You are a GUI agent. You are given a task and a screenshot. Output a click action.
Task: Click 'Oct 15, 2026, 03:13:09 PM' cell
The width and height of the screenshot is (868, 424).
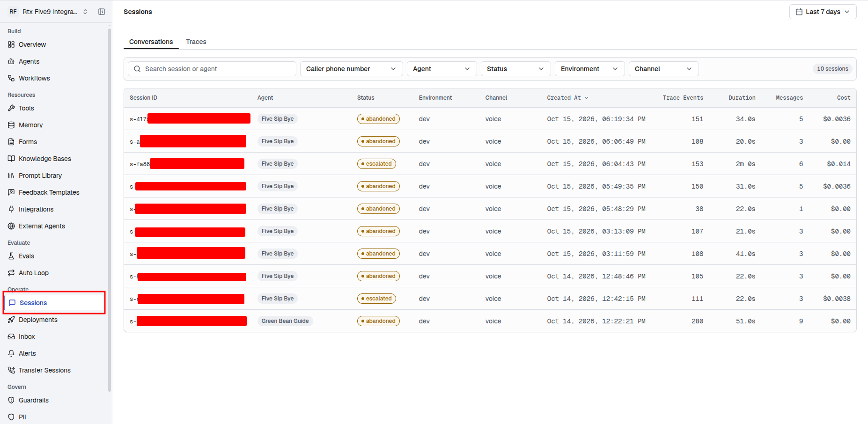click(x=596, y=231)
